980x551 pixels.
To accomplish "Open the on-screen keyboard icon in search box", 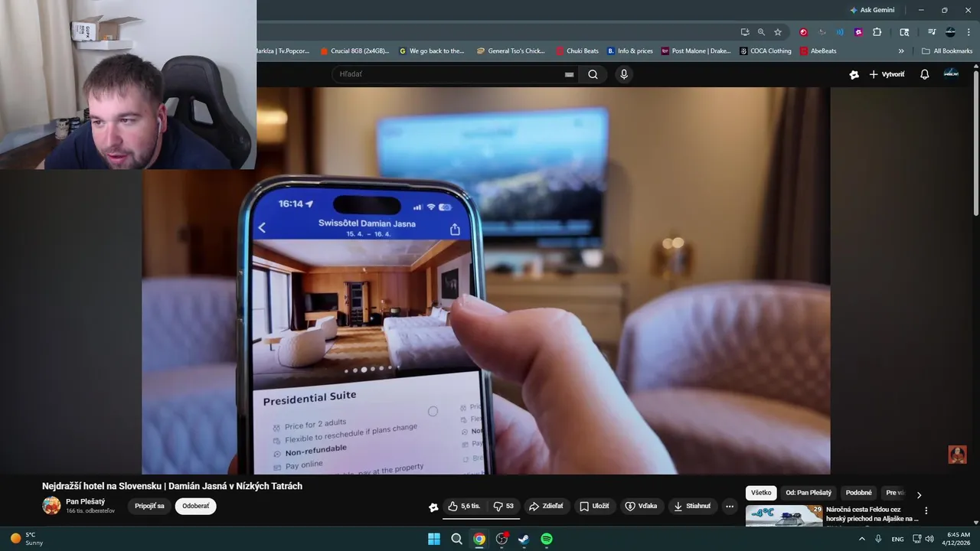I will (x=569, y=74).
